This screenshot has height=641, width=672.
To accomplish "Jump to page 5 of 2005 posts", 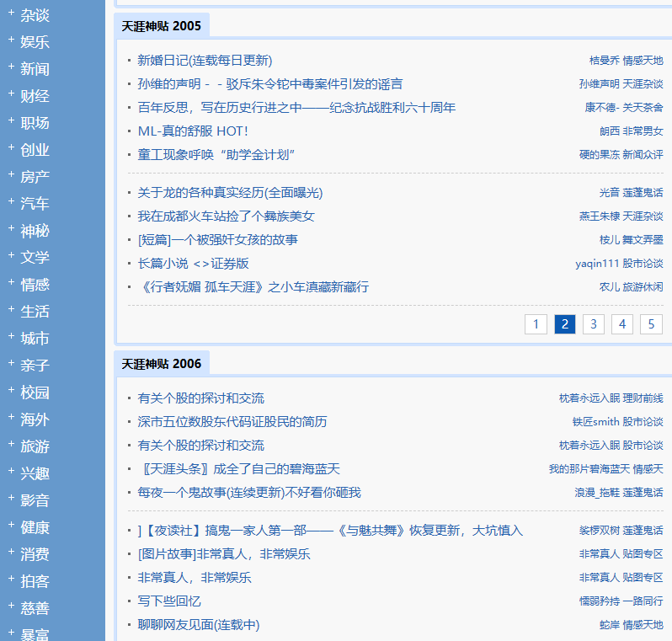I will pyautogui.click(x=650, y=324).
